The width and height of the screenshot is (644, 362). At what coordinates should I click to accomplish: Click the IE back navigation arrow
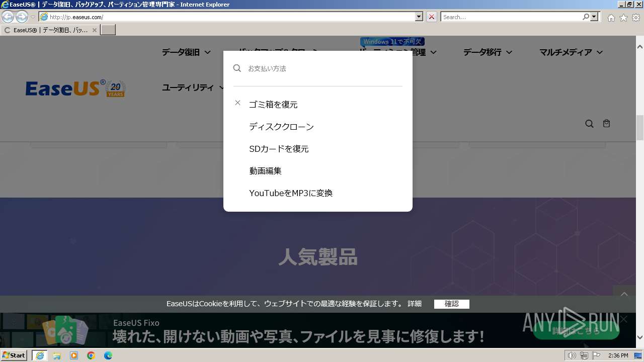tap(8, 17)
